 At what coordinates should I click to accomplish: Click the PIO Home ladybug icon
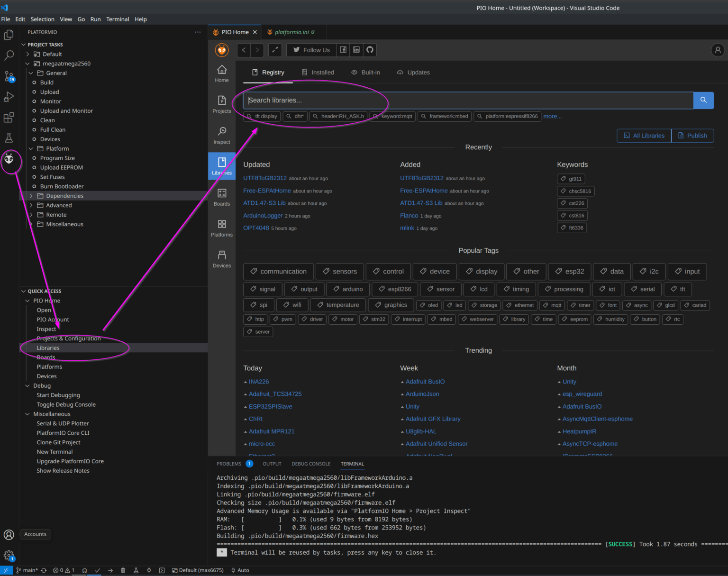click(221, 50)
